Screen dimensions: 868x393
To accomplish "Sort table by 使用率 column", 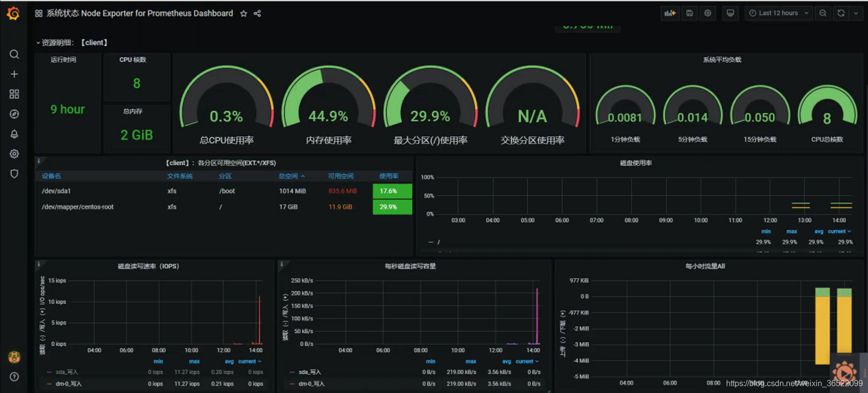I will coord(388,176).
